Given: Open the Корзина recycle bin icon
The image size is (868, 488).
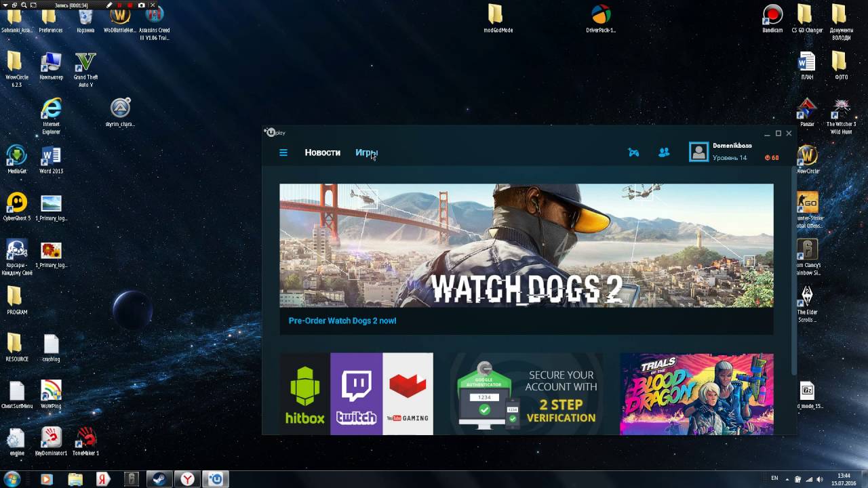Looking at the screenshot, I should [85, 19].
